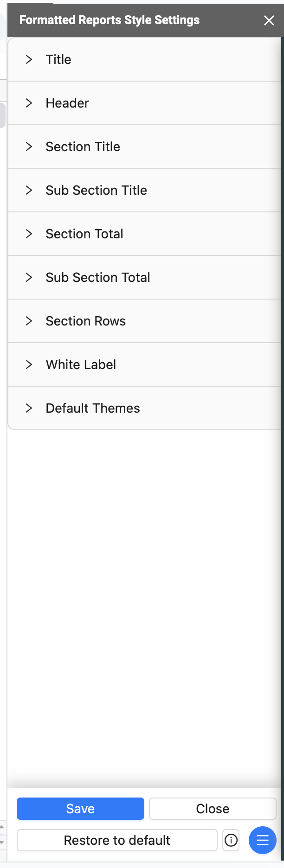
Task: Open the Header settings row
Action: pos(145,103)
